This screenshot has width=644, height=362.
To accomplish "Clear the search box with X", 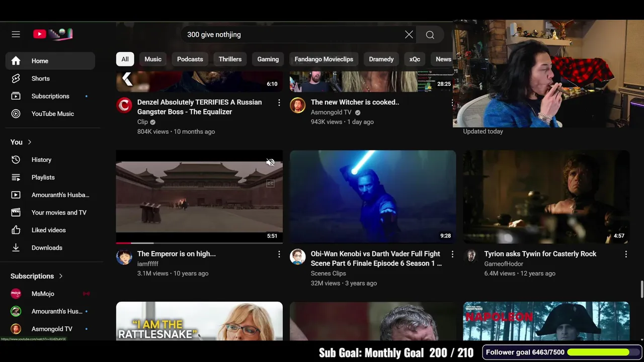I will 409,35.
